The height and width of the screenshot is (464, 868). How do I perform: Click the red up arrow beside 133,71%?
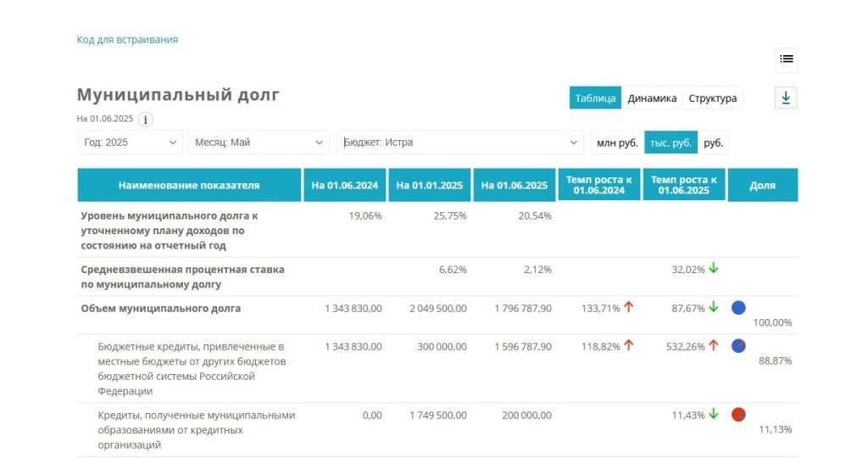[x=629, y=308]
